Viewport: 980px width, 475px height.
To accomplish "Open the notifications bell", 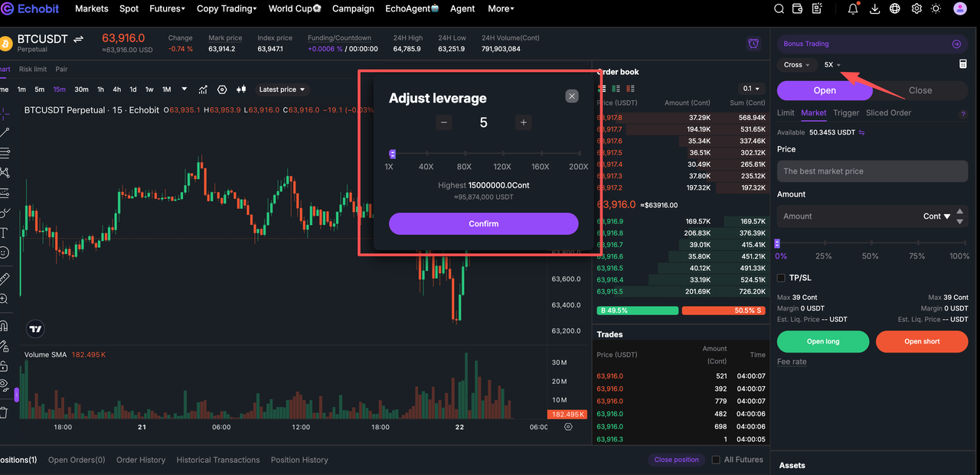I will (854, 9).
